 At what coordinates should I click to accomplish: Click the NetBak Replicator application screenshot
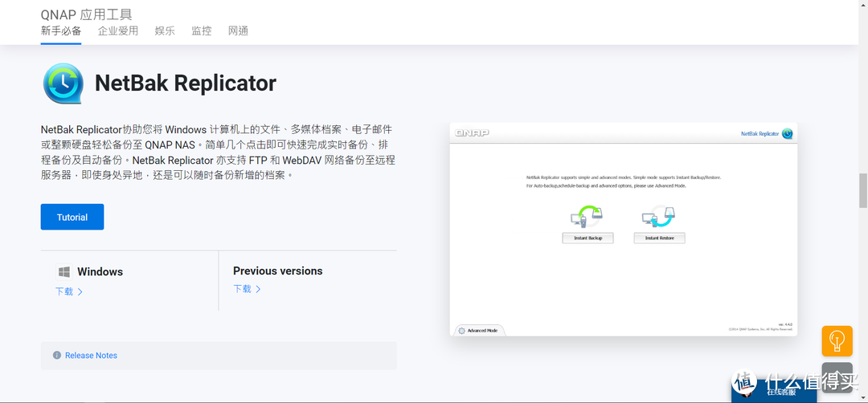point(624,230)
